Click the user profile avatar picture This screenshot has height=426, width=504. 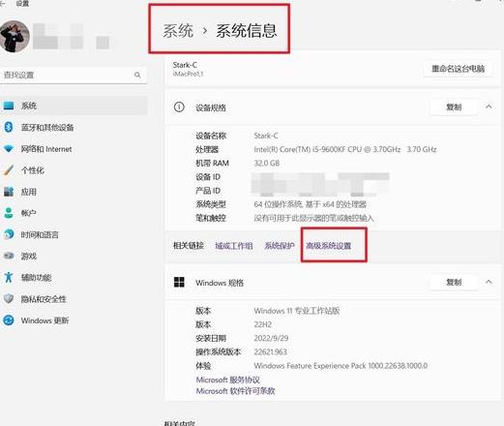[15, 37]
